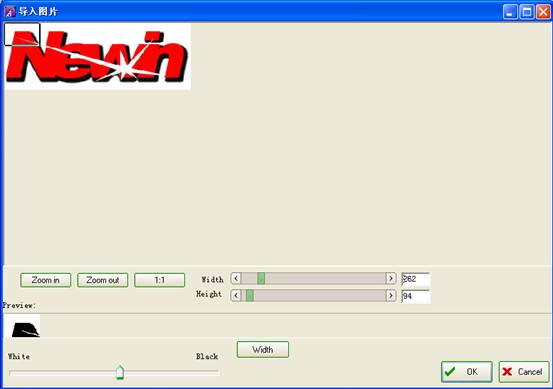Focus the Width value field showing 262
Screen dimensions: 553x389
tap(416, 279)
